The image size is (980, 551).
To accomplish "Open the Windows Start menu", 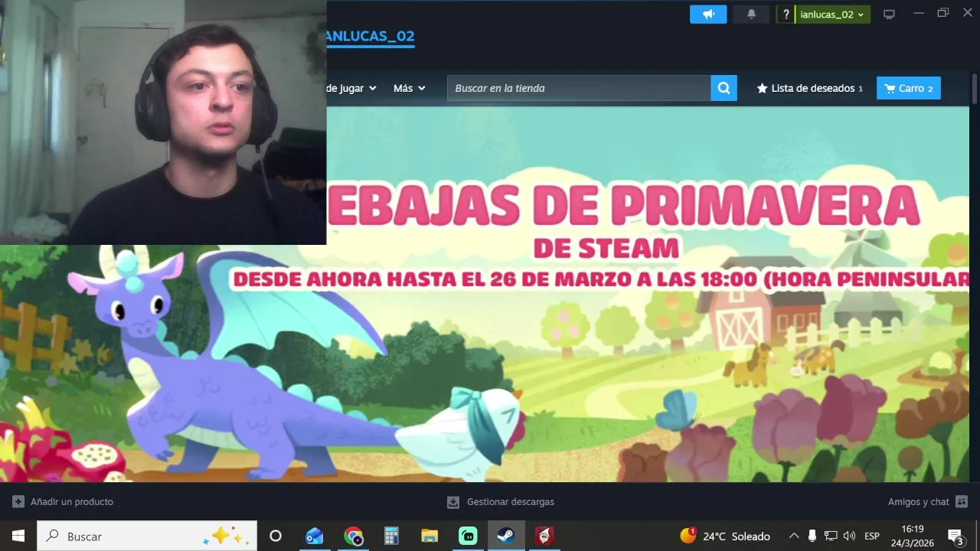I will (x=18, y=536).
